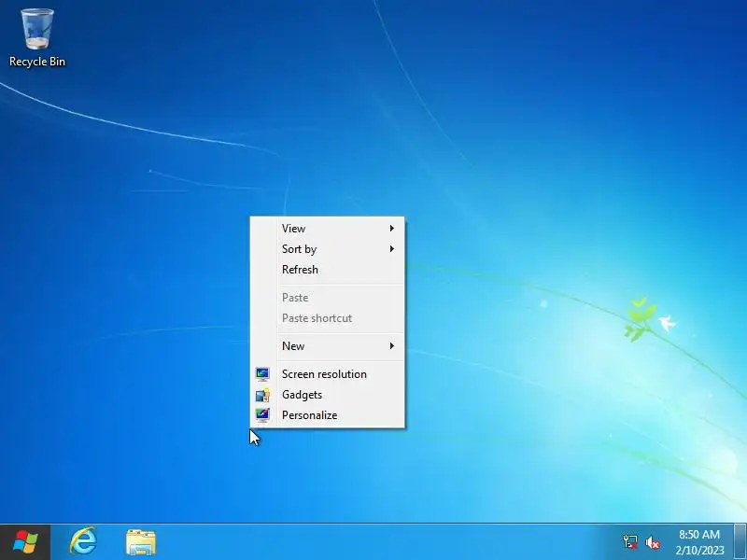Viewport: 747px width, 560px height.
Task: Open the Windows Start button
Action: (25, 542)
